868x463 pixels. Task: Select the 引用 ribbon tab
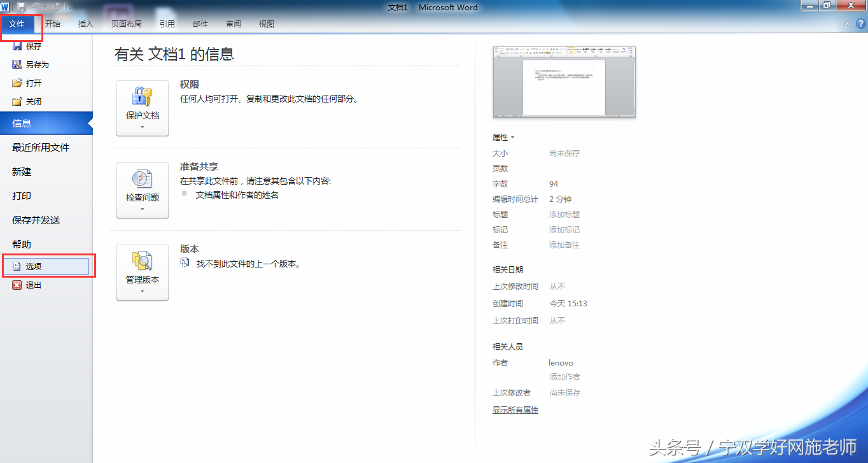click(167, 24)
